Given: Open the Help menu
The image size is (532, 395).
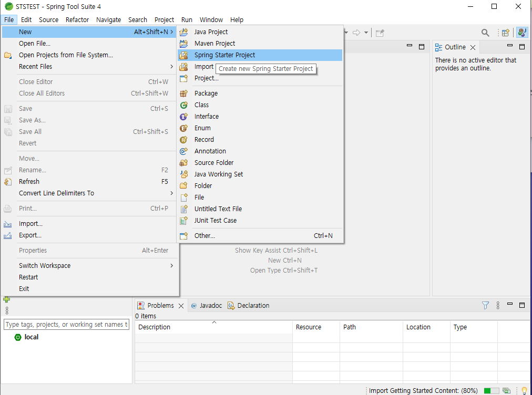Looking at the screenshot, I should pyautogui.click(x=237, y=19).
